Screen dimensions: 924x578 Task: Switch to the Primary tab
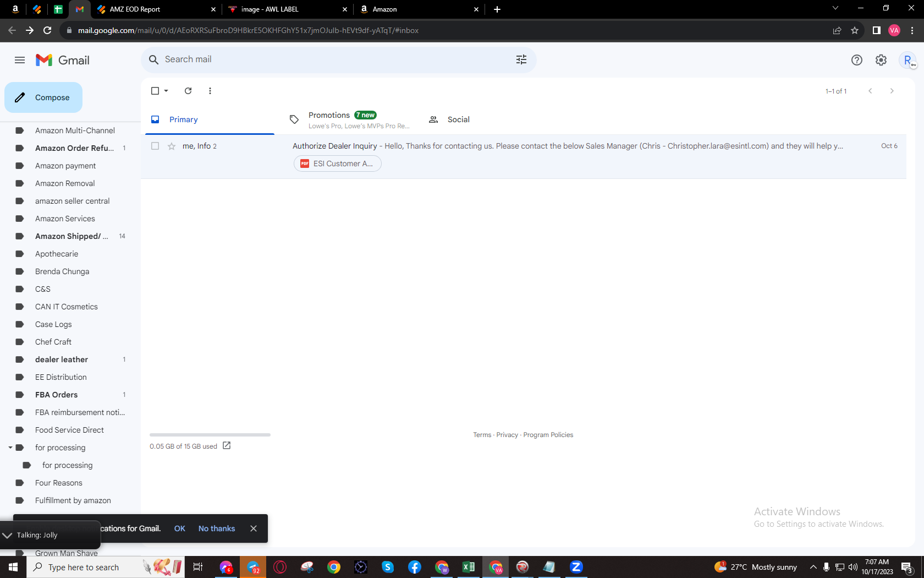pos(210,119)
